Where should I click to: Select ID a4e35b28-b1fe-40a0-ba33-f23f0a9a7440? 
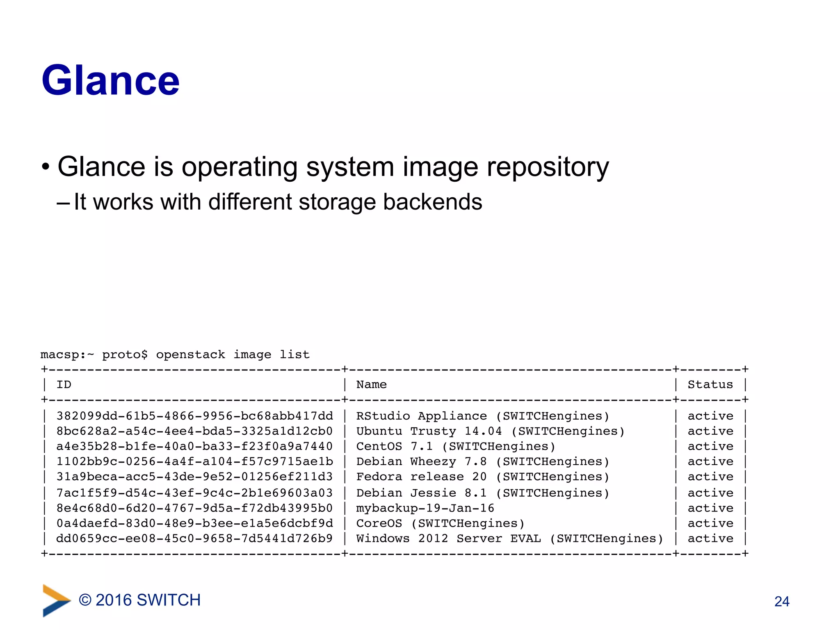pos(194,446)
